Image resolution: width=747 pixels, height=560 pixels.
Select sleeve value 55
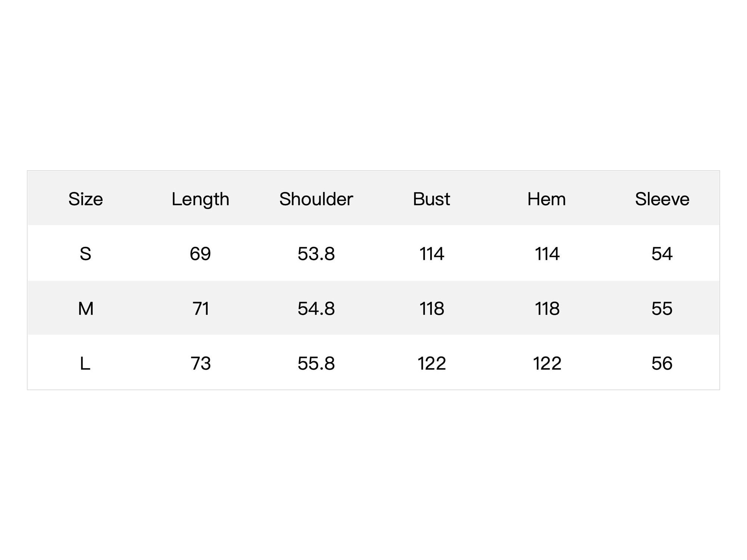click(x=662, y=309)
